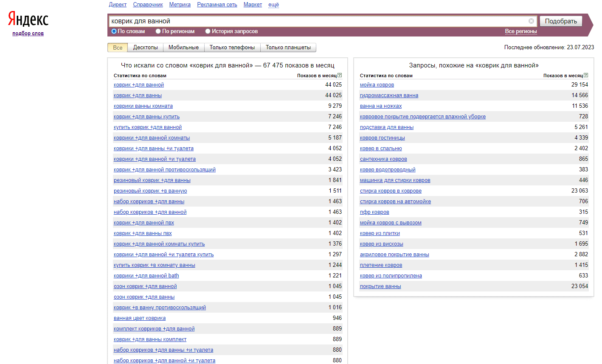Select the 'По регионам' radio option
This screenshot has width=602, height=364.
pos(158,31)
